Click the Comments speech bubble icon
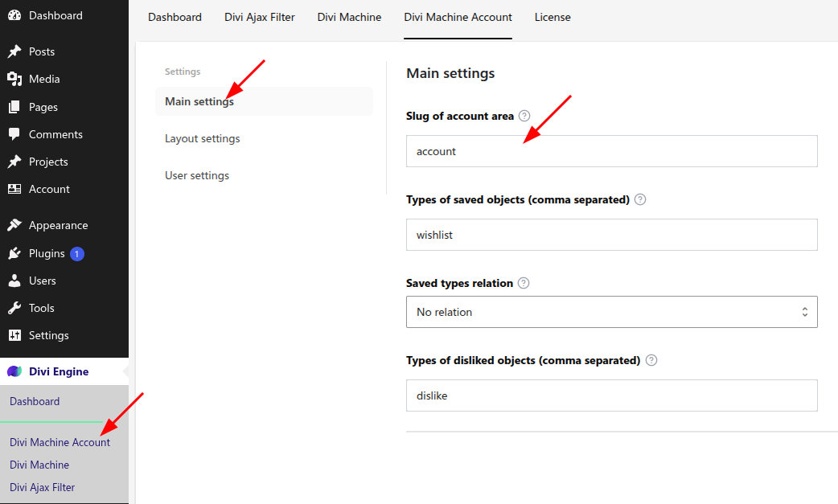The image size is (838, 504). tap(14, 134)
